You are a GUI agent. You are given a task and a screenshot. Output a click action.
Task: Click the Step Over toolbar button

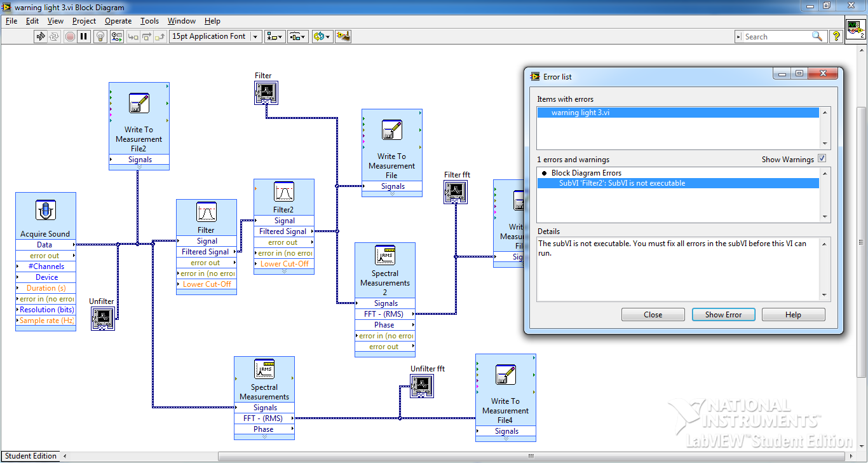click(x=146, y=36)
